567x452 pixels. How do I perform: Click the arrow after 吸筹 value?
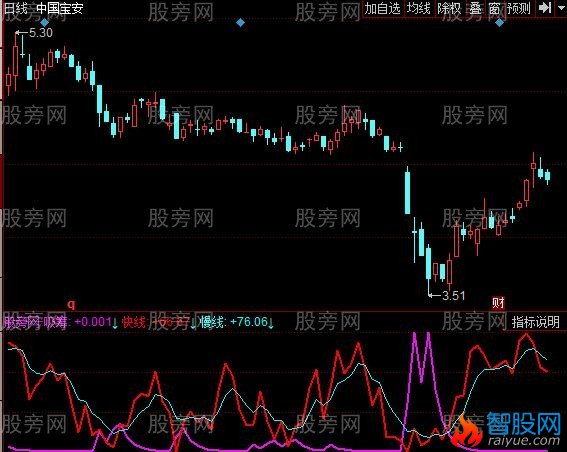(115, 323)
